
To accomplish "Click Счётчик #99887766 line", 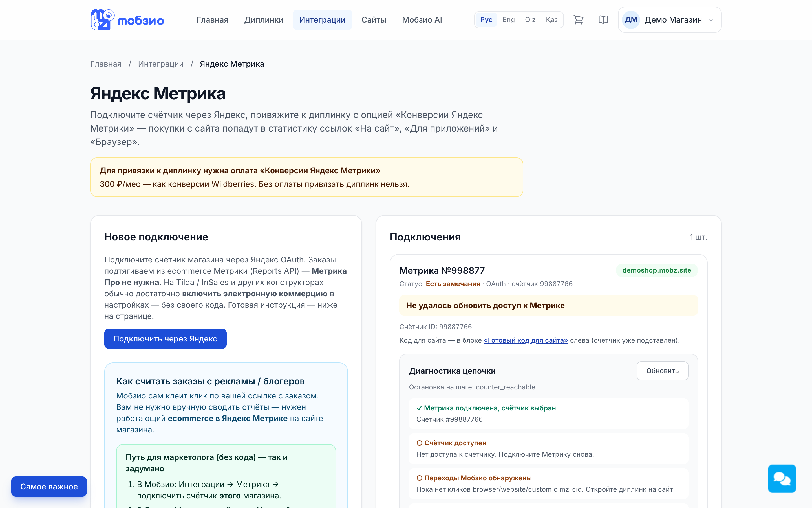I will point(450,419).
